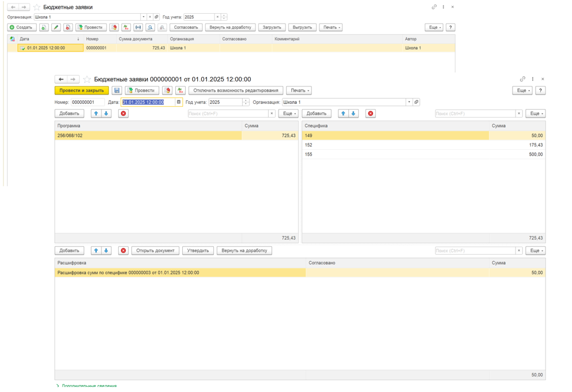Click the star favorite icon next to Бюджетные заявки list title

[x=37, y=7]
